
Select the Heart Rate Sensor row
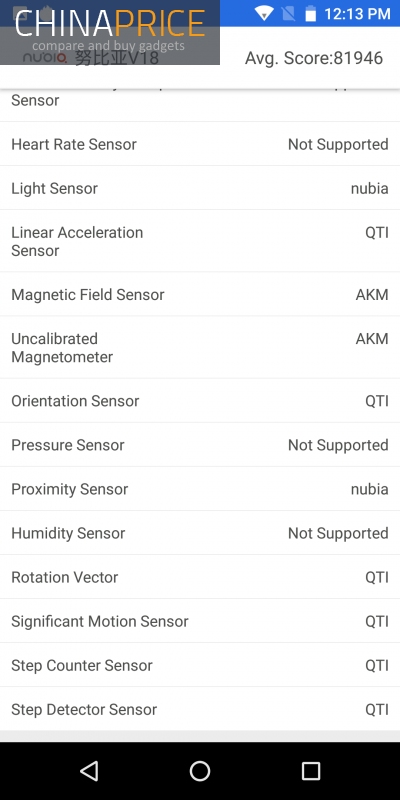tap(200, 144)
